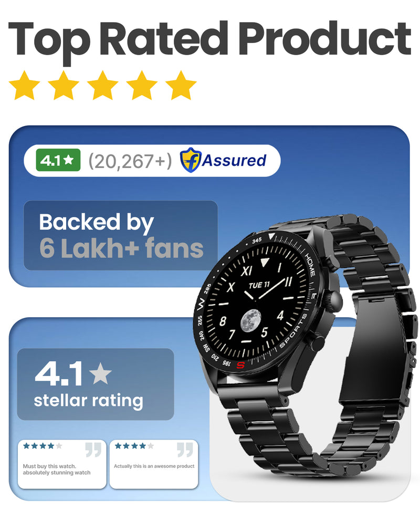The height and width of the screenshot is (521, 420).
Task: Click the red S marker on watch bezel
Action: (240, 366)
